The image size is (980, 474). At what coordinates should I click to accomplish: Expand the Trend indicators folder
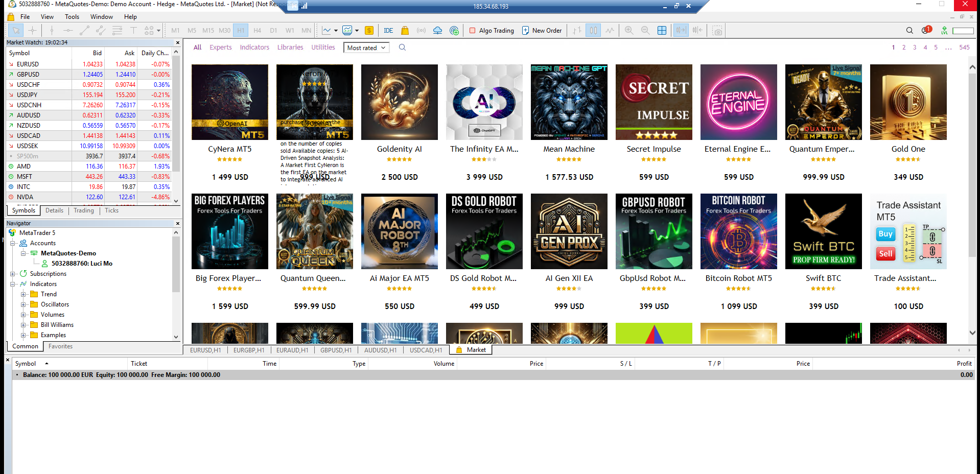point(24,294)
